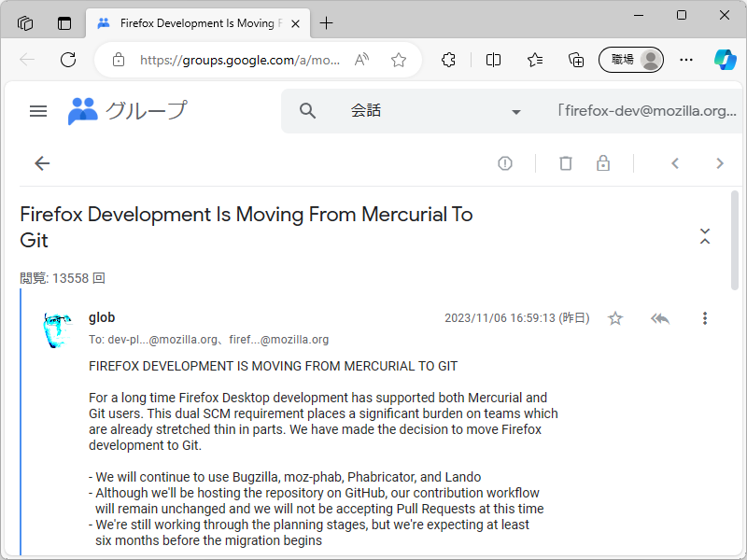
Task: Open the Edge settings menu
Action: [686, 60]
